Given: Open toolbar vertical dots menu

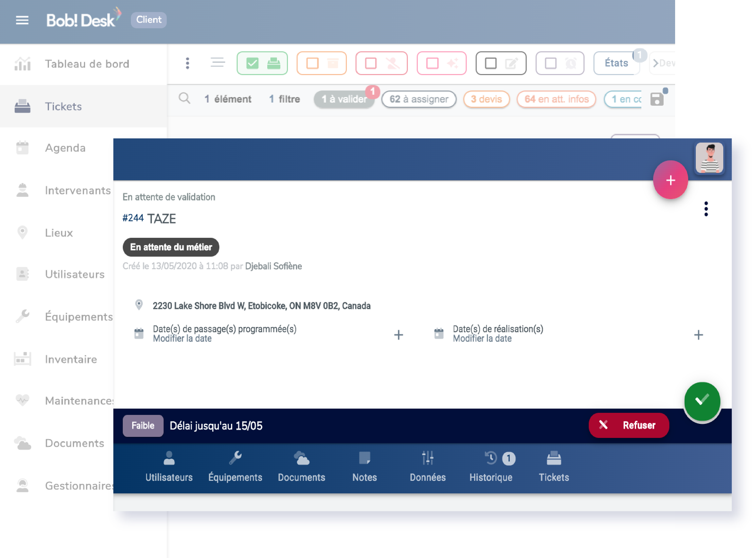Looking at the screenshot, I should coord(188,63).
